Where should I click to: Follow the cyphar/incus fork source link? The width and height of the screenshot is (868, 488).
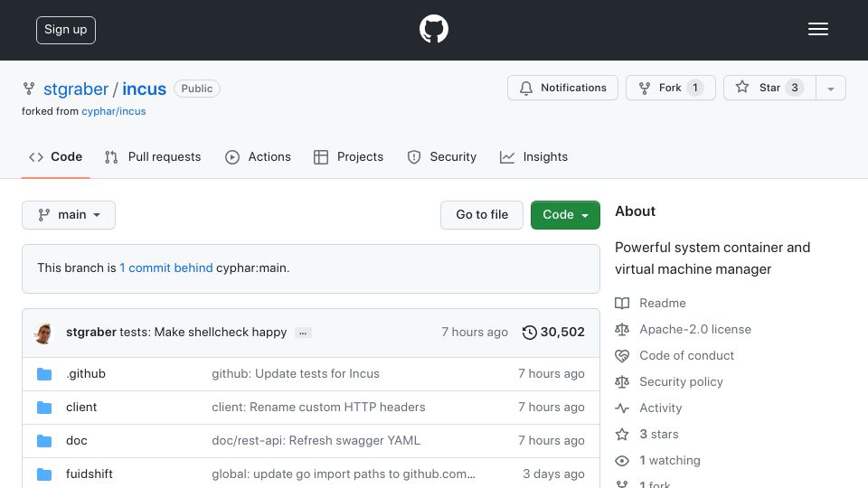[114, 111]
